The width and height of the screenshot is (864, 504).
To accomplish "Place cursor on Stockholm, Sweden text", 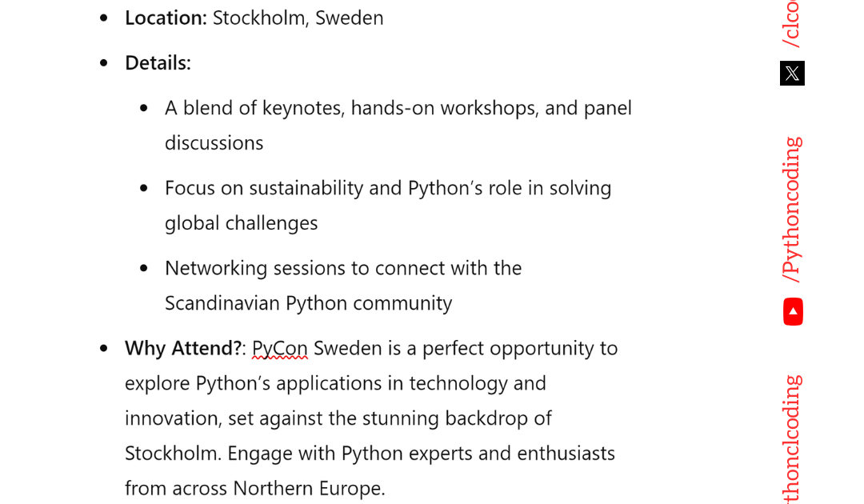I will point(298,18).
